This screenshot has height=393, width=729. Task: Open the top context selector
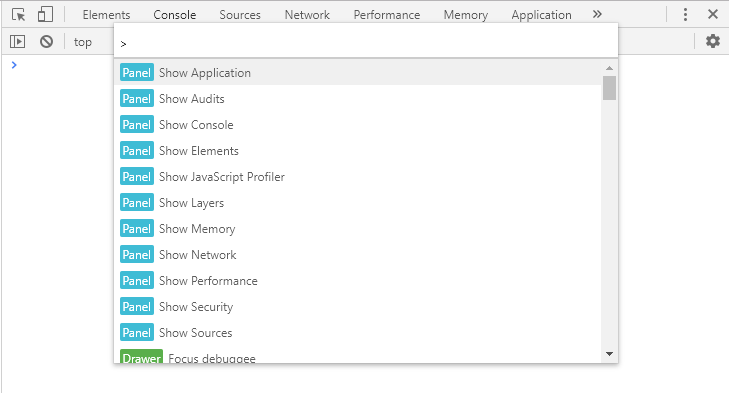[x=83, y=42]
